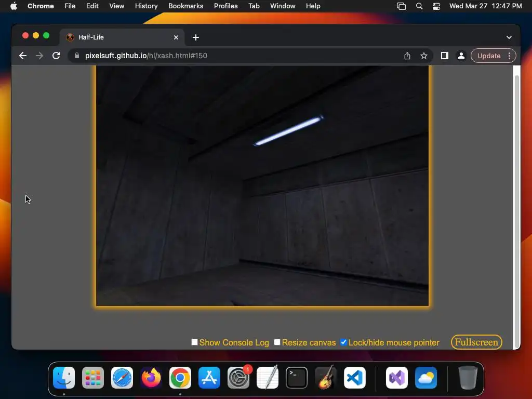Image resolution: width=532 pixels, height=399 pixels.
Task: Open the Help menu
Action: [313, 6]
